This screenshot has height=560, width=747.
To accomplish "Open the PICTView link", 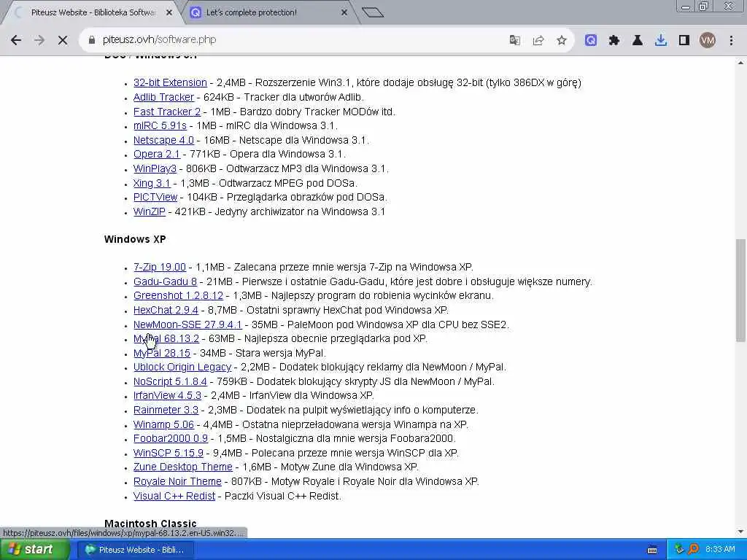I will [x=155, y=197].
